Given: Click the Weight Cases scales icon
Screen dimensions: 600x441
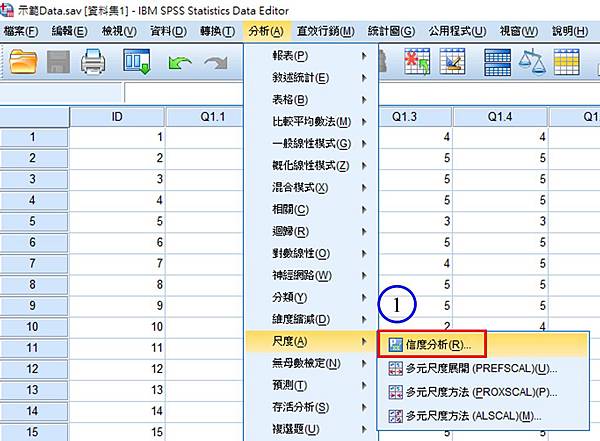Looking at the screenshot, I should [x=532, y=61].
